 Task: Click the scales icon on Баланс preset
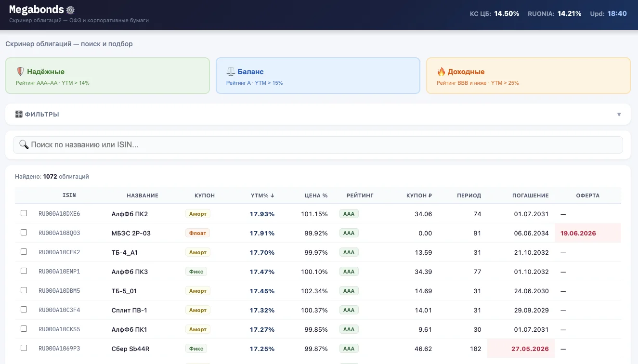click(x=231, y=72)
